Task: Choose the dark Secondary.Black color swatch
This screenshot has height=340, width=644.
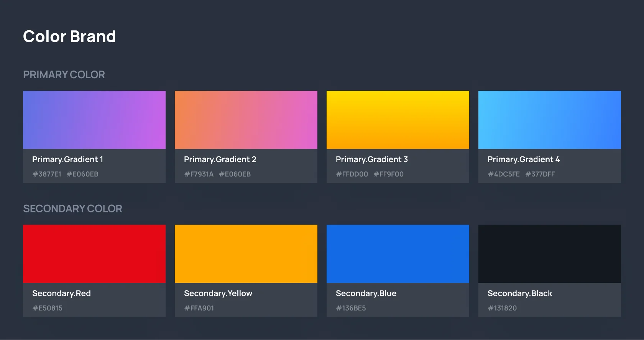Action: click(x=550, y=254)
